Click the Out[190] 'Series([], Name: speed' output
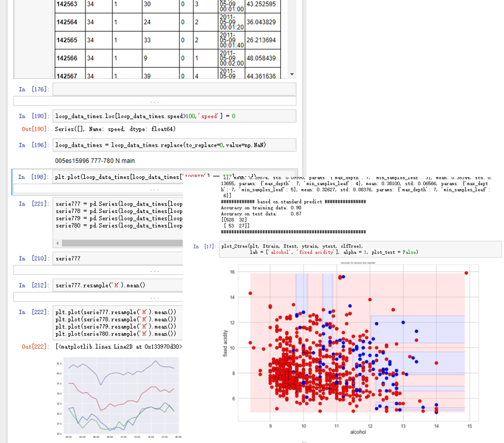This screenshot has height=443, width=504. click(115, 129)
